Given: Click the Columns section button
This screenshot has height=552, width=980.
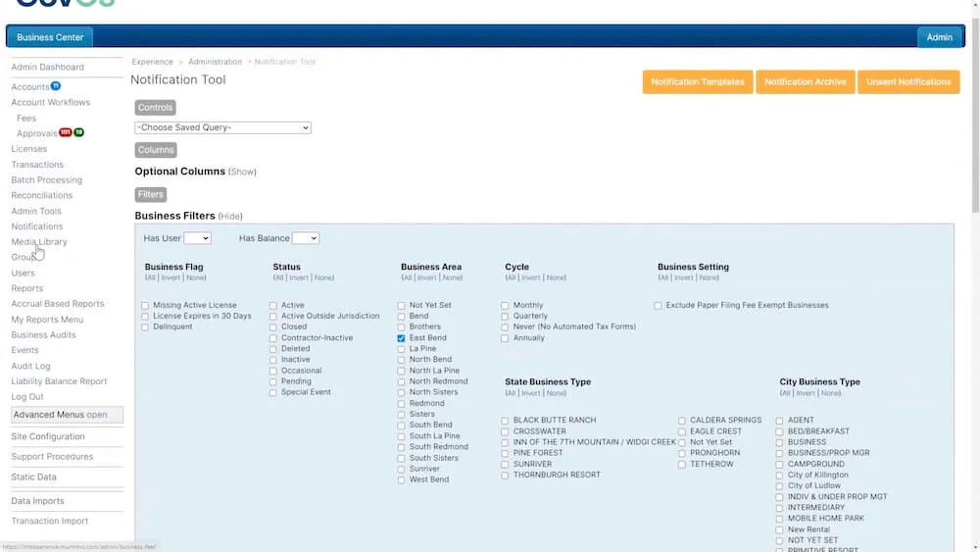Looking at the screenshot, I should coord(156,150).
